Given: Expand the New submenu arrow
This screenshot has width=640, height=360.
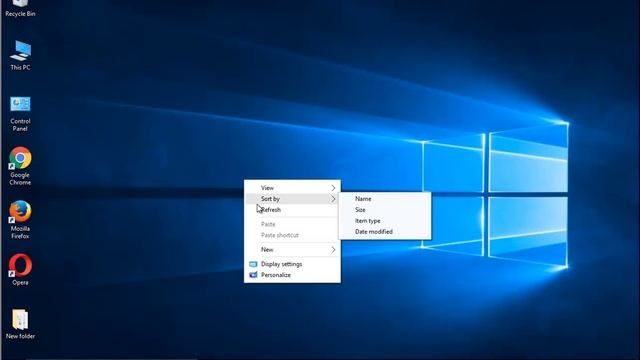Looking at the screenshot, I should point(333,249).
